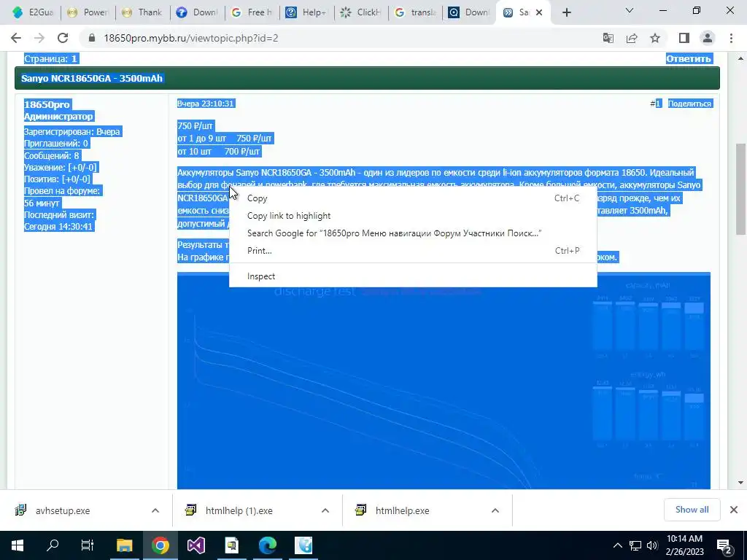The width and height of the screenshot is (747, 560).
Task: Click the browser Back arrow
Action: (x=16, y=38)
